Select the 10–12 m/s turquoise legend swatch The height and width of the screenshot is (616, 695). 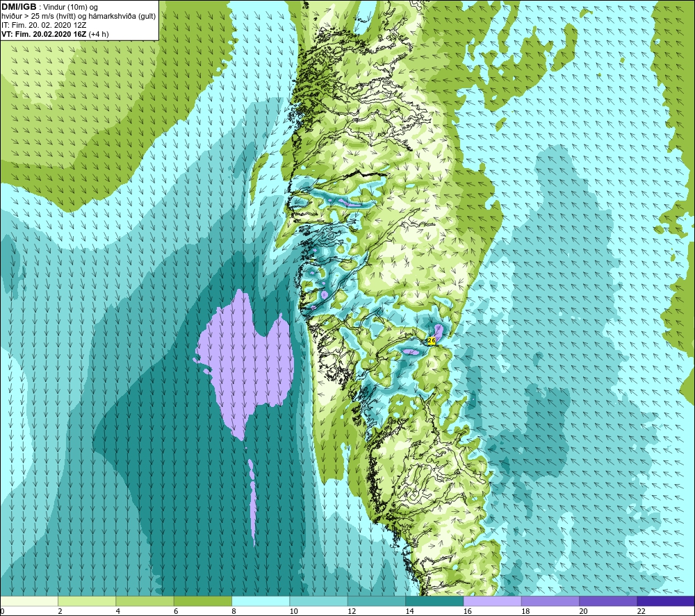coord(319,601)
